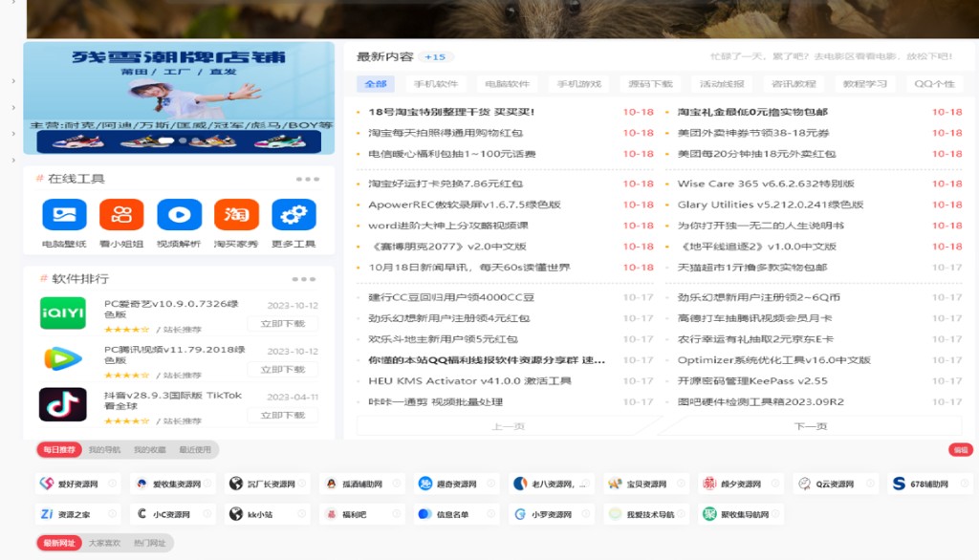979x560 pixels.
Task: Go to previous page with 上一页
Action: (508, 426)
